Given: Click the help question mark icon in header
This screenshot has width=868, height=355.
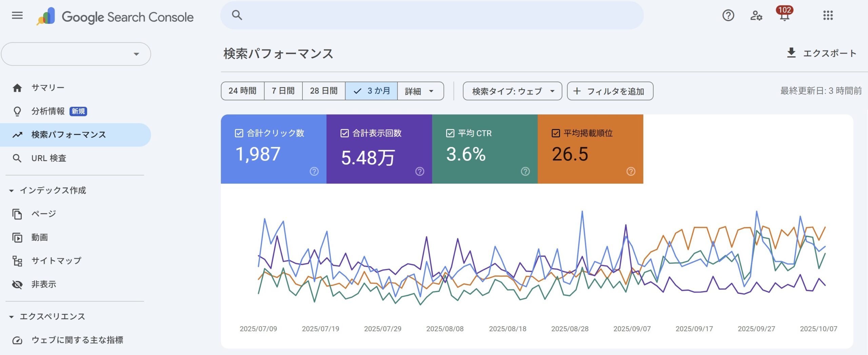Looking at the screenshot, I should pos(728,16).
